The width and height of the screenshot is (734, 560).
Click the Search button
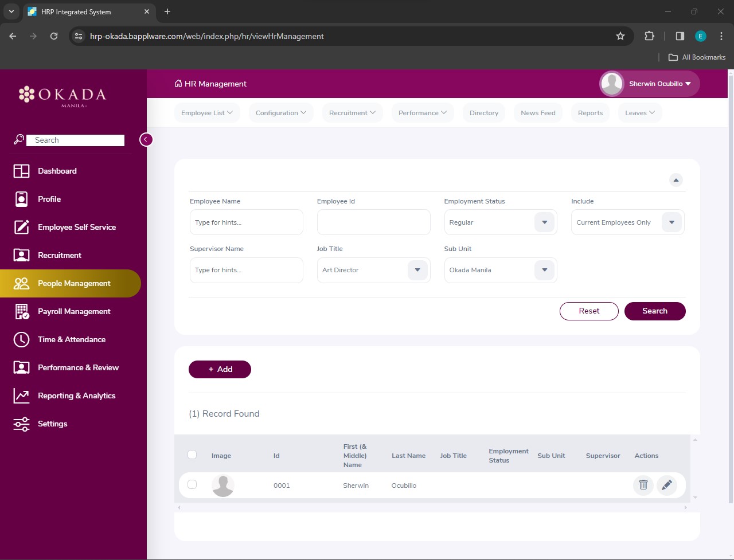tap(654, 311)
